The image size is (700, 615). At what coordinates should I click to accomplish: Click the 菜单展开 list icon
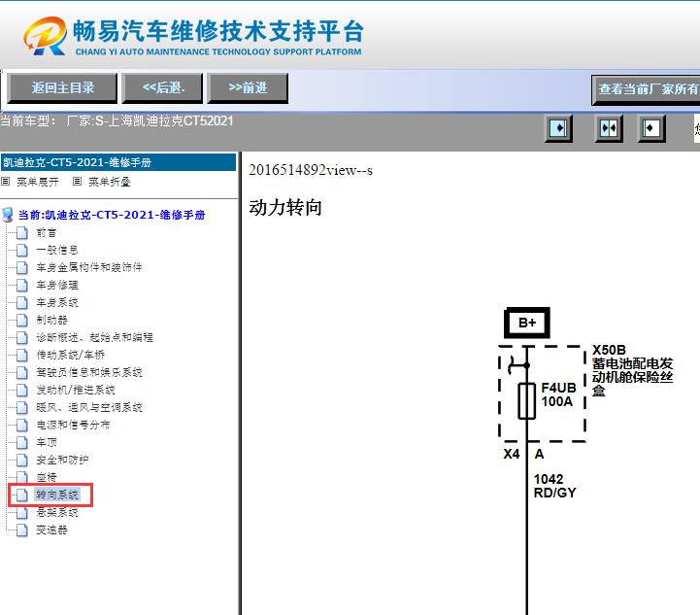pyautogui.click(x=6, y=182)
